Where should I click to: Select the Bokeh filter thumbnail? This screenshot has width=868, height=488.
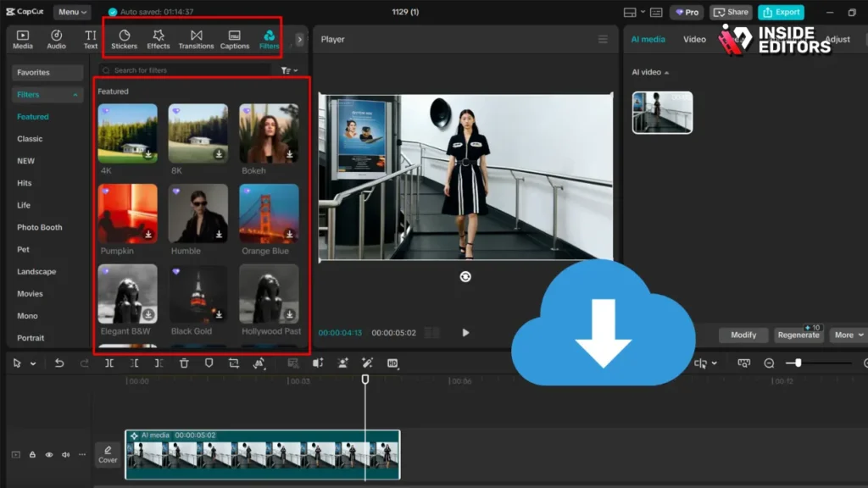click(x=269, y=133)
